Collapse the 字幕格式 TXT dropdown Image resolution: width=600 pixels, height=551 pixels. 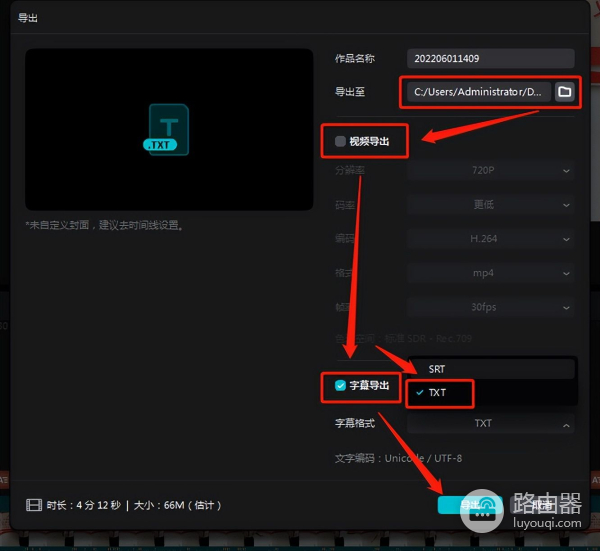pyautogui.click(x=491, y=424)
